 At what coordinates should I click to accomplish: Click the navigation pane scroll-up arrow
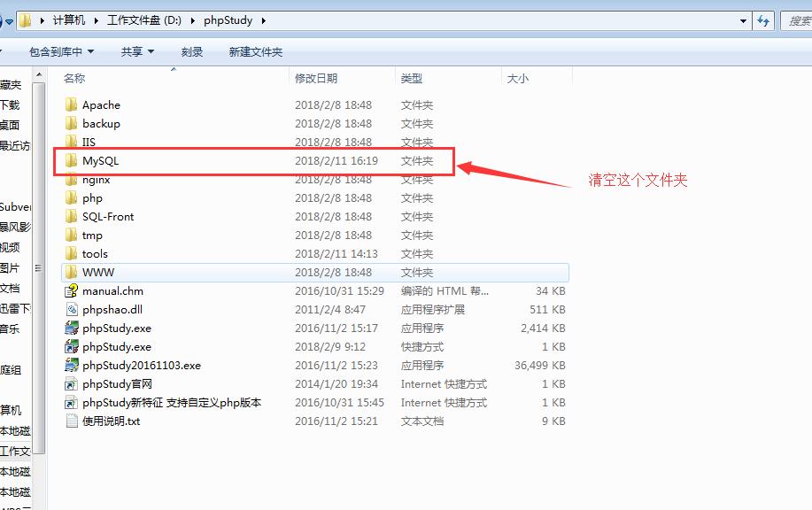coord(39,75)
